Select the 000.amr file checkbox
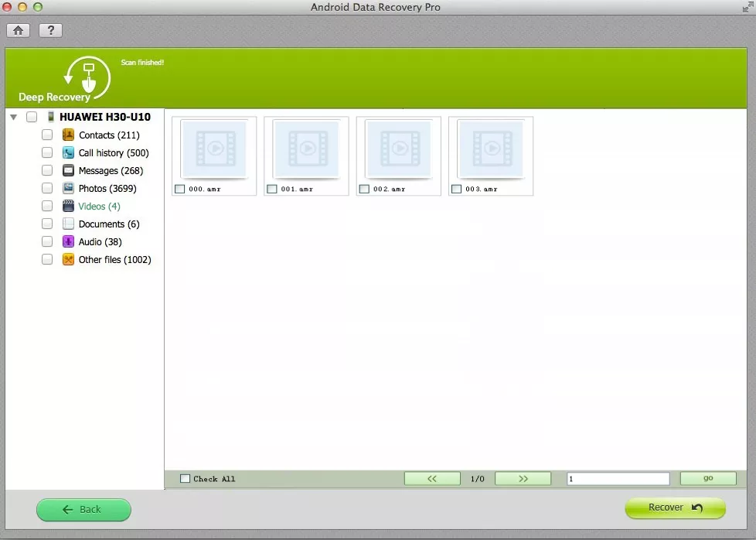Screen dimensions: 756x540 coord(180,190)
